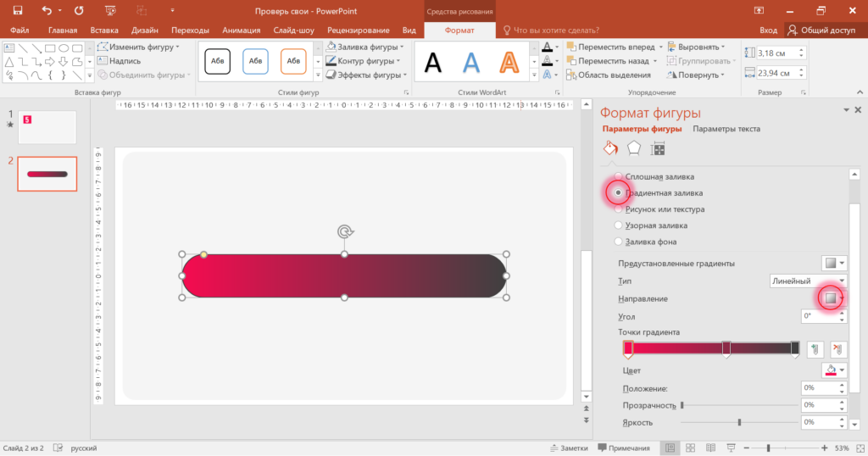Open the Fill & Line tab icon
The image size is (868, 456).
[x=610, y=148]
